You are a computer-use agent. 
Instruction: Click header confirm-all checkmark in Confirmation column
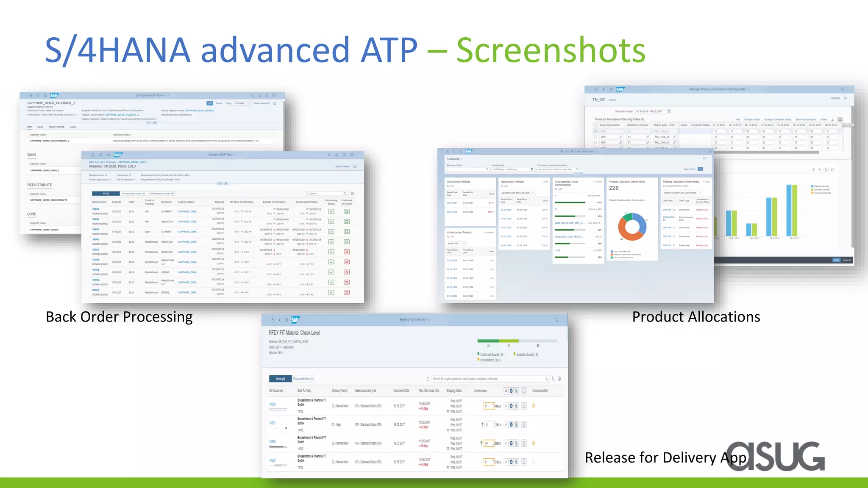[506, 391]
